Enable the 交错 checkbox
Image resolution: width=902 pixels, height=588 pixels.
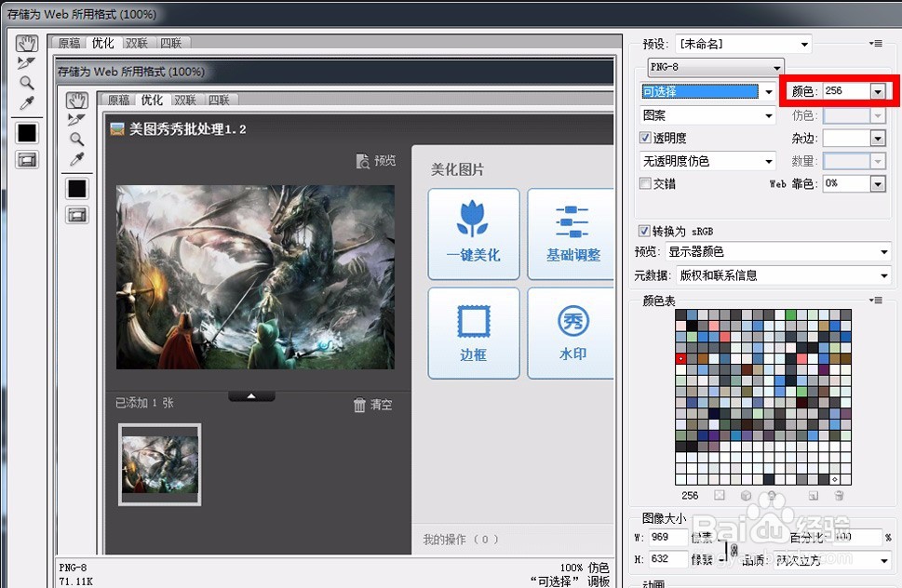pyautogui.click(x=645, y=183)
